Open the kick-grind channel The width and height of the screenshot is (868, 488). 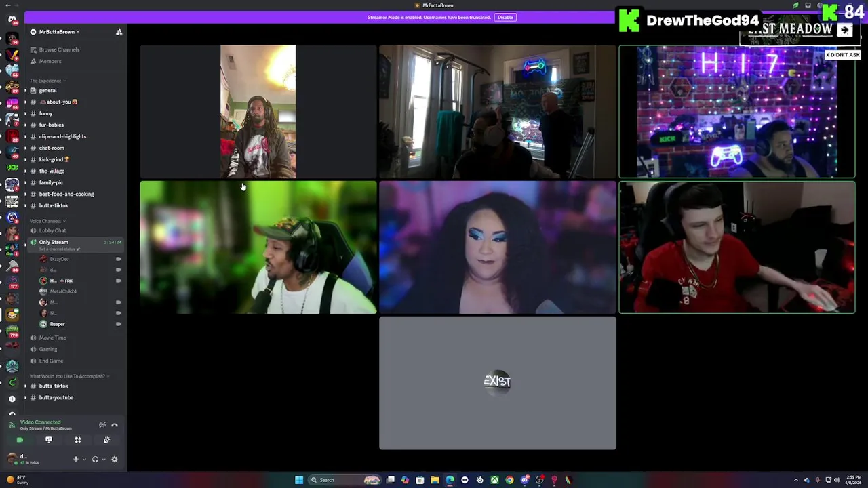[54, 159]
